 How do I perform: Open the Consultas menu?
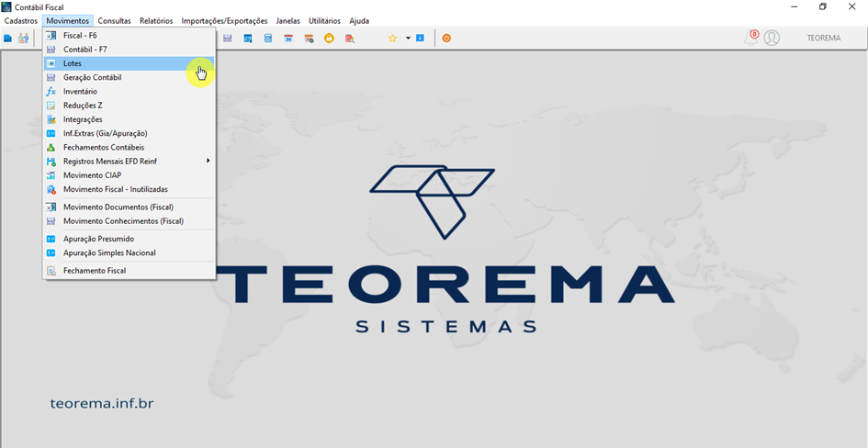115,21
